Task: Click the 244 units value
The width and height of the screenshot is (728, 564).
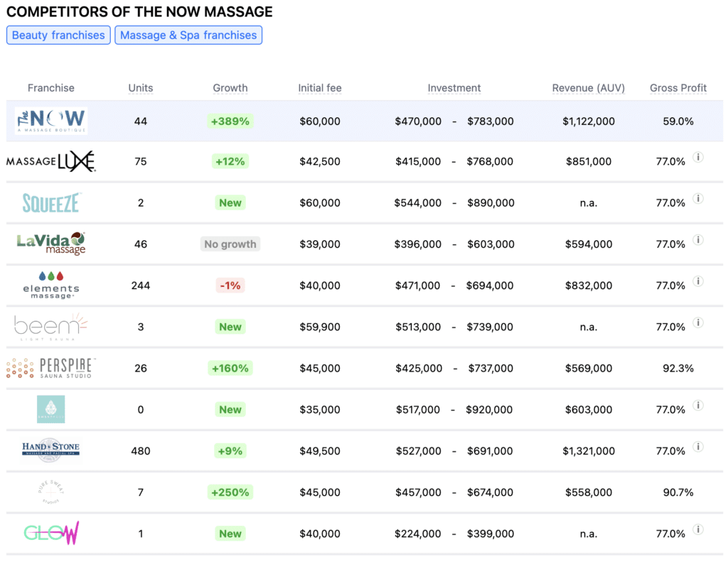Action: click(x=141, y=286)
